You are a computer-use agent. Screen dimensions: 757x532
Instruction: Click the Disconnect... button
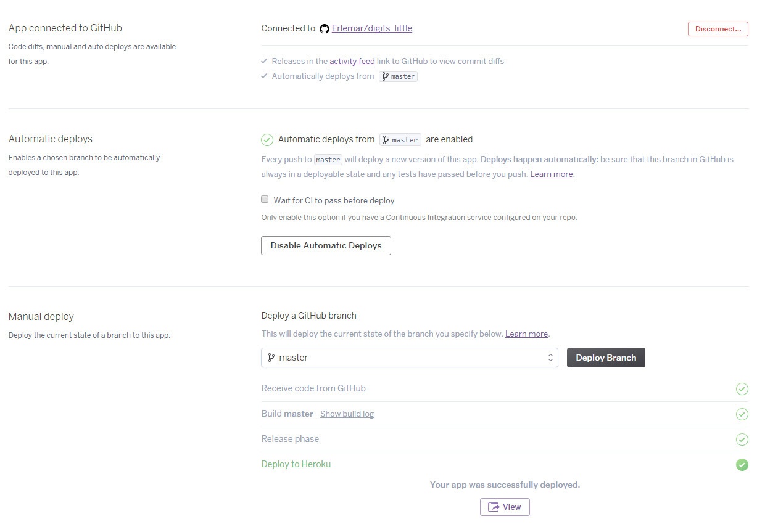coord(718,29)
